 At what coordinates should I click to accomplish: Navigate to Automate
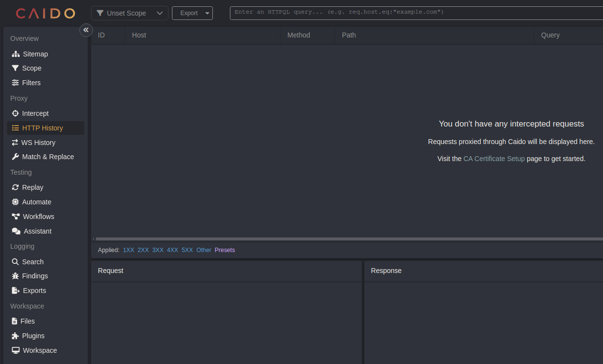(45, 202)
